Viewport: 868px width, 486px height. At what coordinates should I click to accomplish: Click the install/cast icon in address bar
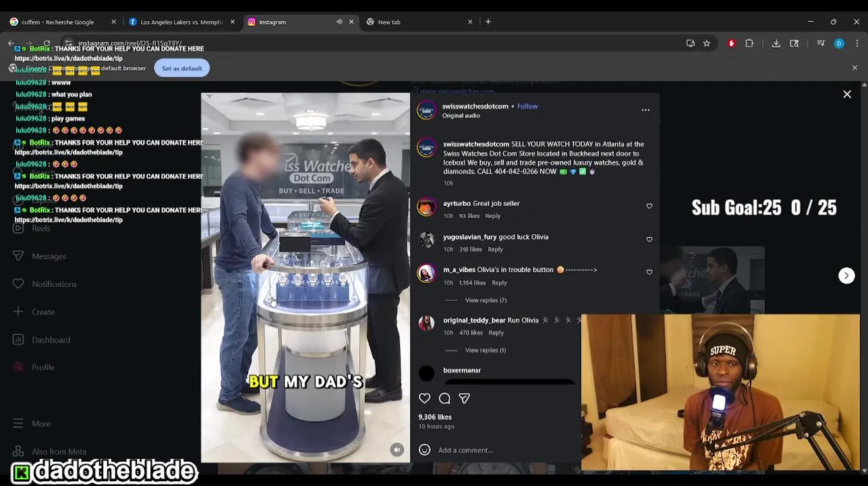(x=691, y=43)
